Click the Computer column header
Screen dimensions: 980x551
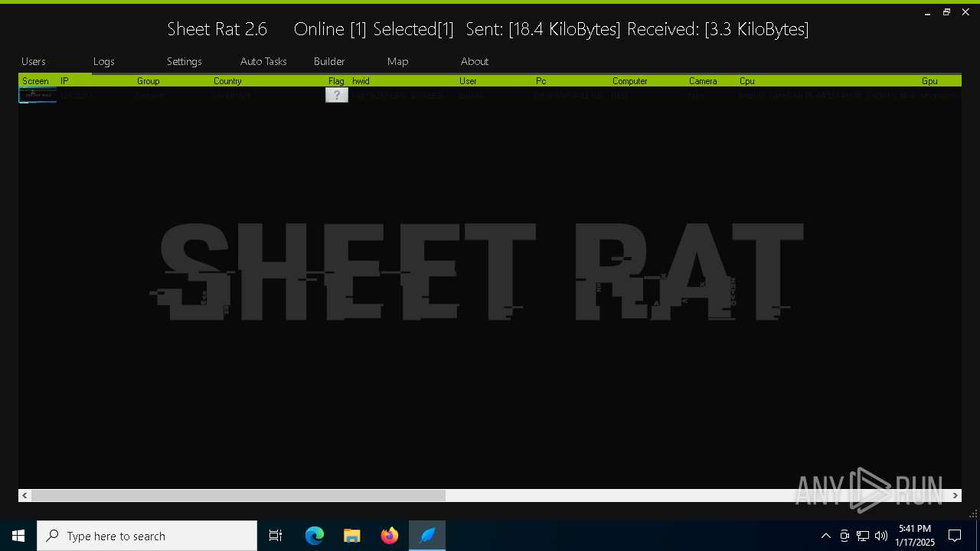coord(648,81)
